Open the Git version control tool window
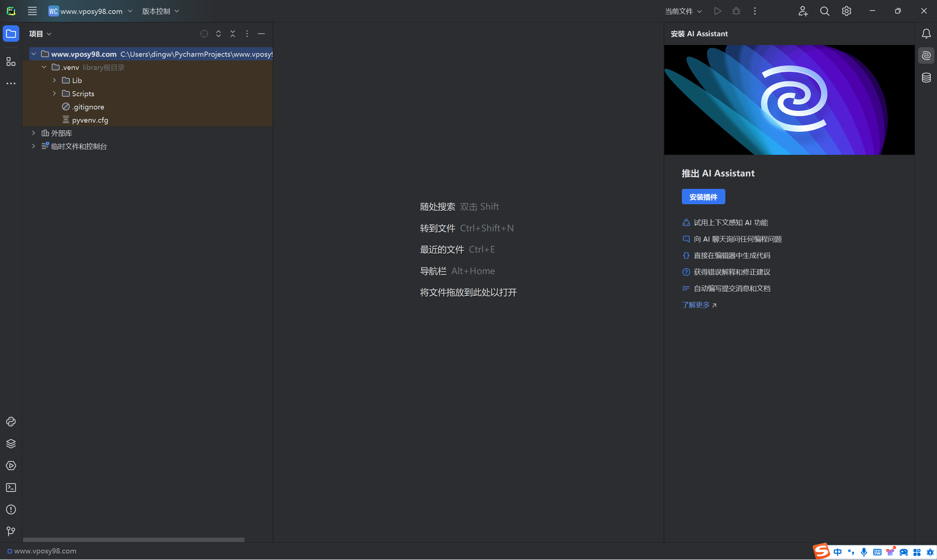Screen dimensions: 937x560 pyautogui.click(x=11, y=531)
